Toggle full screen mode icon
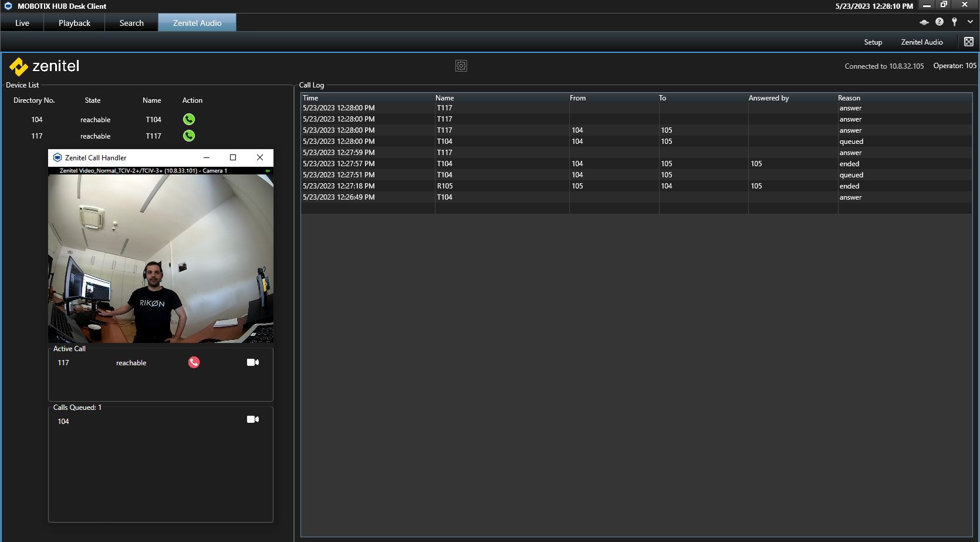Viewport: 980px width, 542px height. point(969,42)
